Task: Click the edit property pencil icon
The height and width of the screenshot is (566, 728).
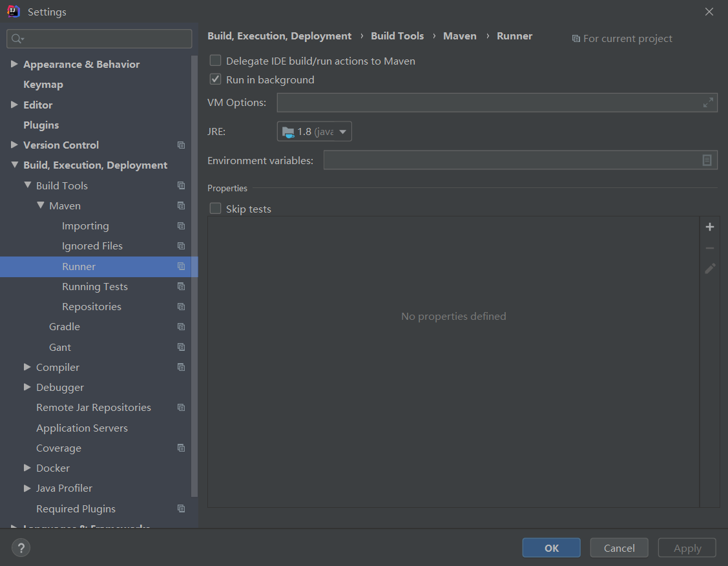Action: (709, 269)
